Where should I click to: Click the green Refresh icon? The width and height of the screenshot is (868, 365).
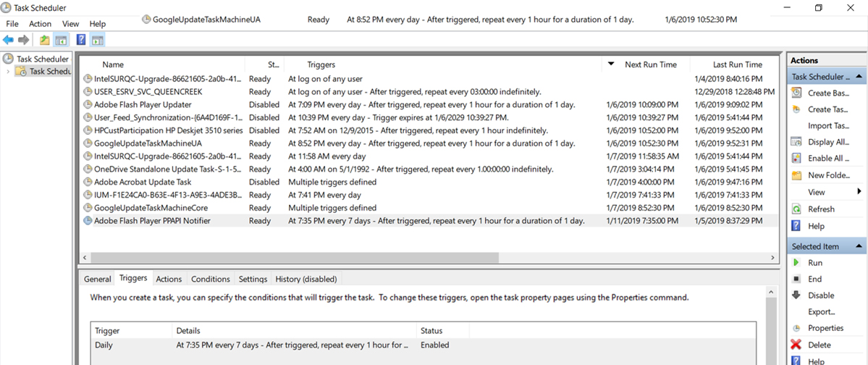coord(796,209)
